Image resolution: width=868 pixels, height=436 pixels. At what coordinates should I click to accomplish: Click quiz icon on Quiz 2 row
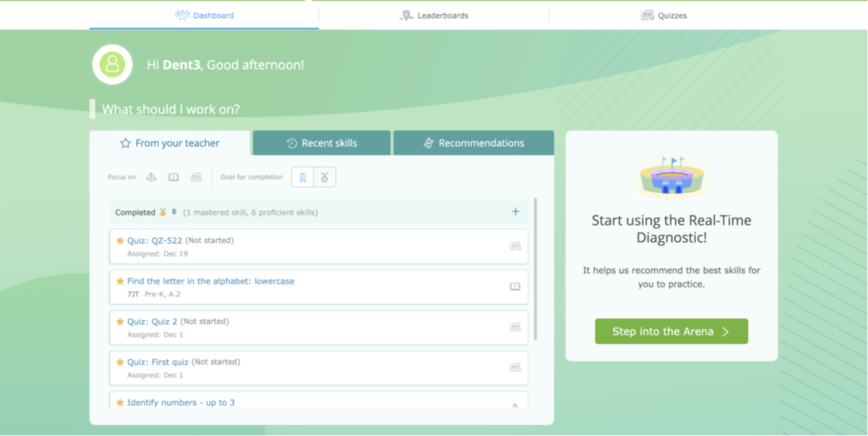point(515,327)
